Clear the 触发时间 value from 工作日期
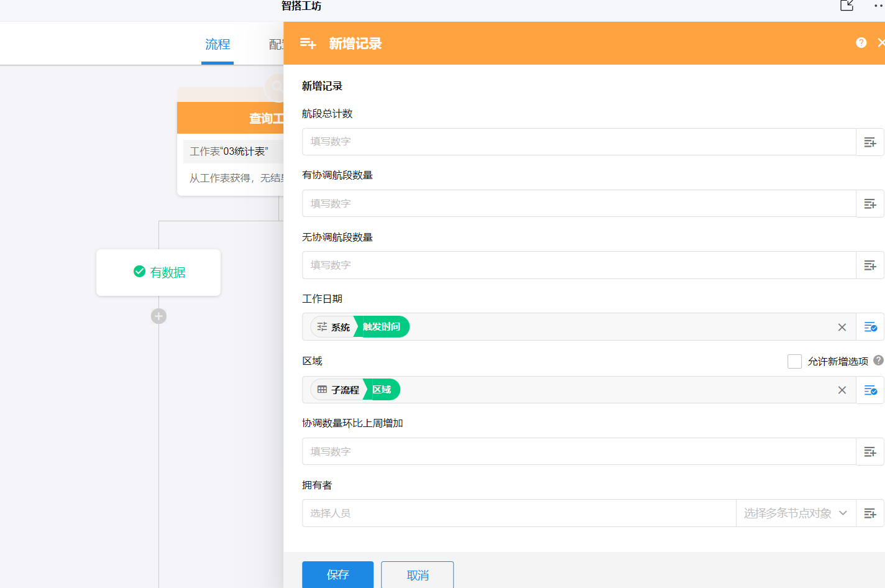 (842, 327)
